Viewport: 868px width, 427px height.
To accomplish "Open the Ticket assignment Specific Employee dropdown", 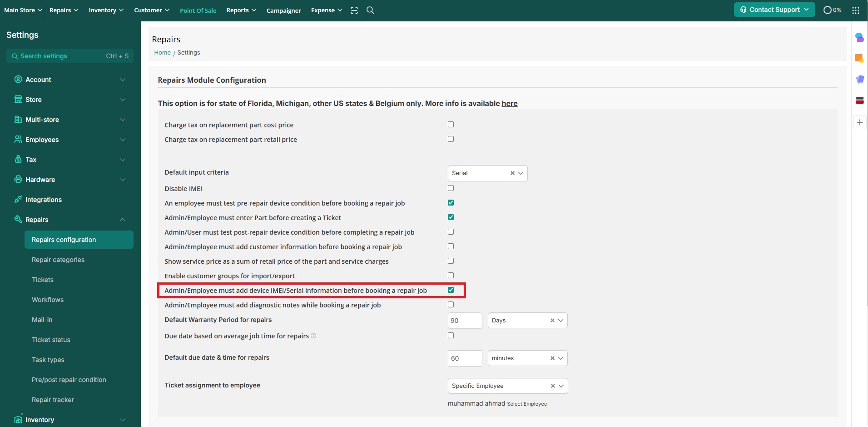I will pyautogui.click(x=561, y=386).
